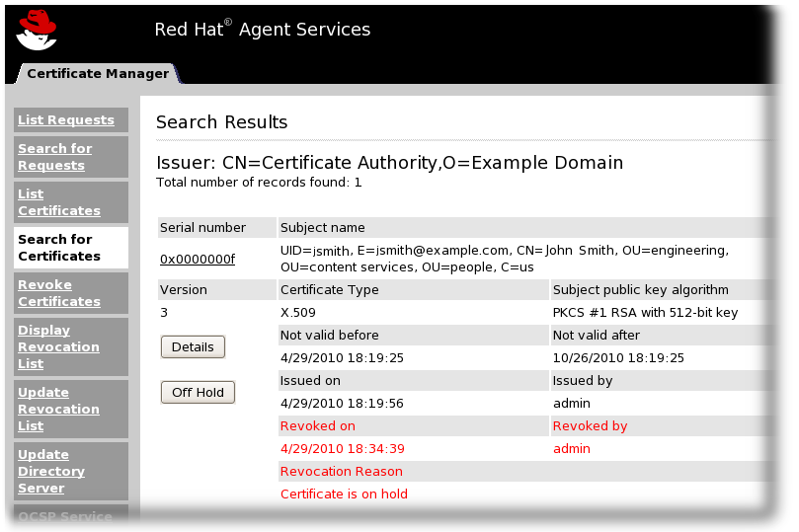The image size is (799, 532).
Task: Open the OCSP Service sidebar item
Action: 65,516
